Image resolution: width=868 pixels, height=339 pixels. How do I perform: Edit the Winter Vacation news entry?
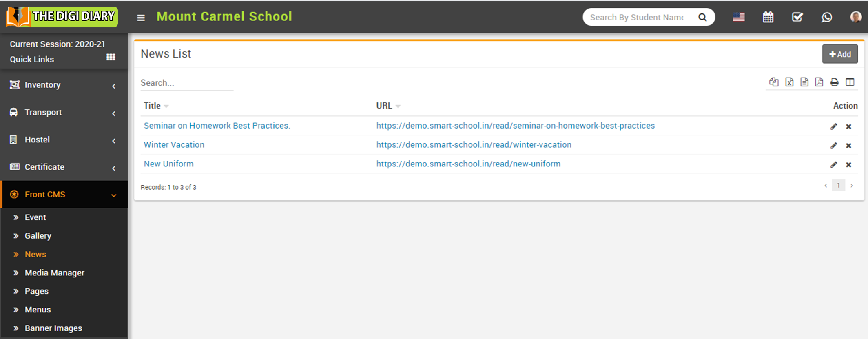tap(834, 146)
